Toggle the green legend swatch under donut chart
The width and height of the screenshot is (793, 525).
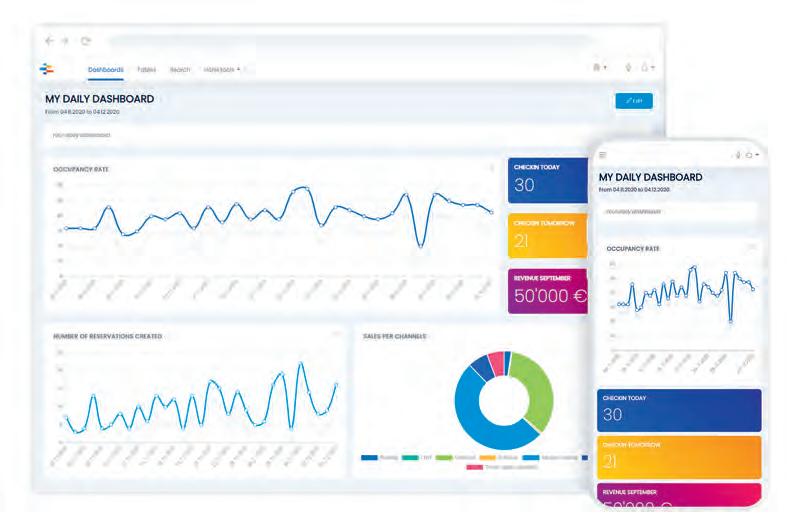coord(444,458)
